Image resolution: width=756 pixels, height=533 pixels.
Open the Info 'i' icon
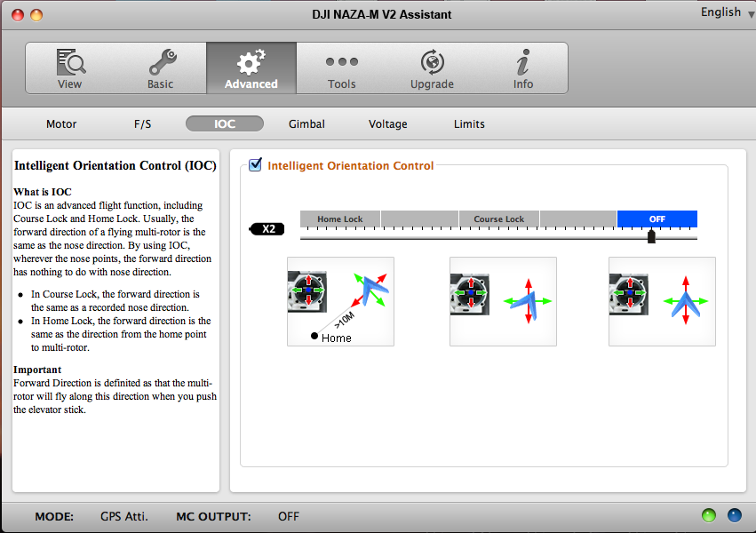(x=523, y=62)
